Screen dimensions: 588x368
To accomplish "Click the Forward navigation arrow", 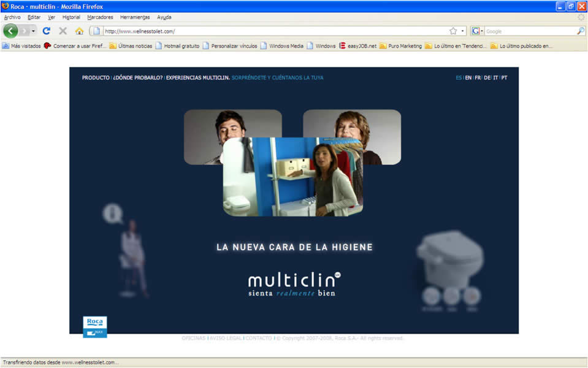I will pos(24,31).
